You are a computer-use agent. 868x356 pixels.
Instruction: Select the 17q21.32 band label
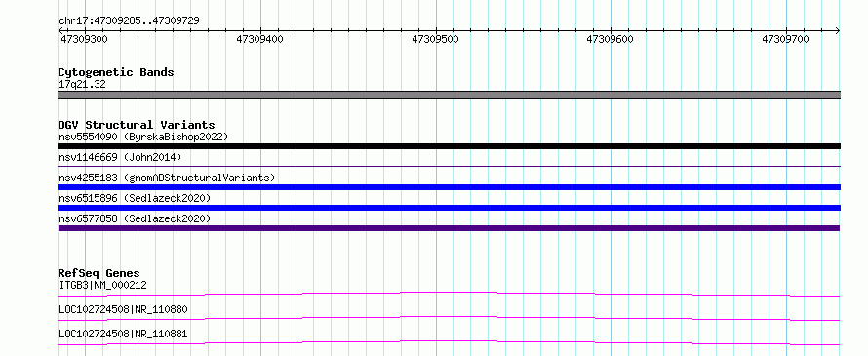[x=82, y=85]
